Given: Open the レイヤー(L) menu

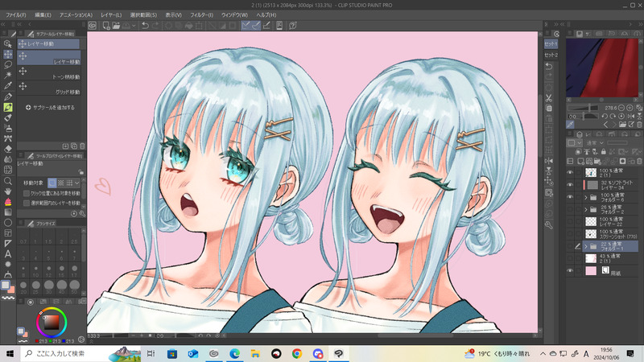Looking at the screenshot, I should (110, 14).
